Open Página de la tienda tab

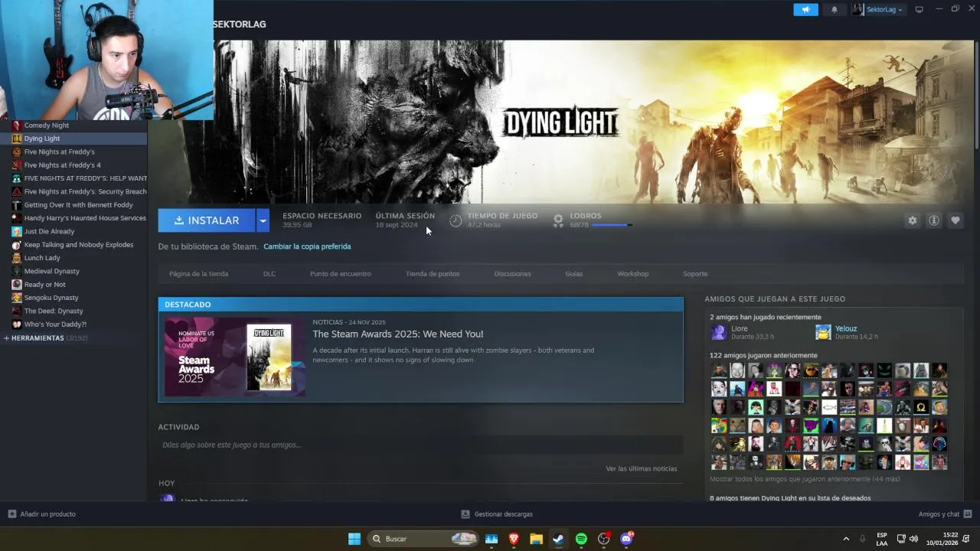198,274
